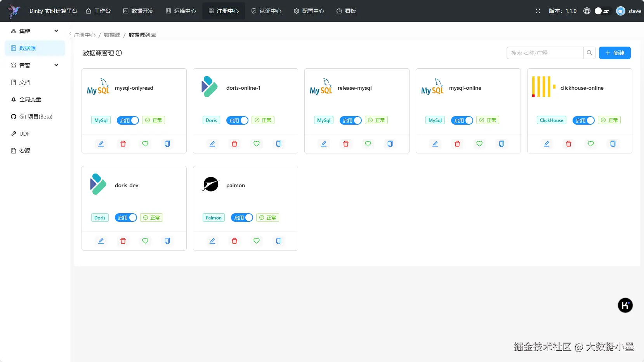Run heartbeat check on doris-online-1

point(257,144)
